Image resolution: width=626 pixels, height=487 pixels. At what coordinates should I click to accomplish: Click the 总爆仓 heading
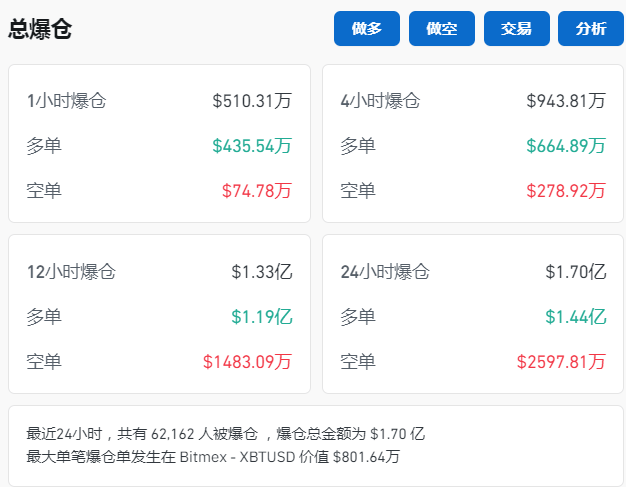click(40, 30)
